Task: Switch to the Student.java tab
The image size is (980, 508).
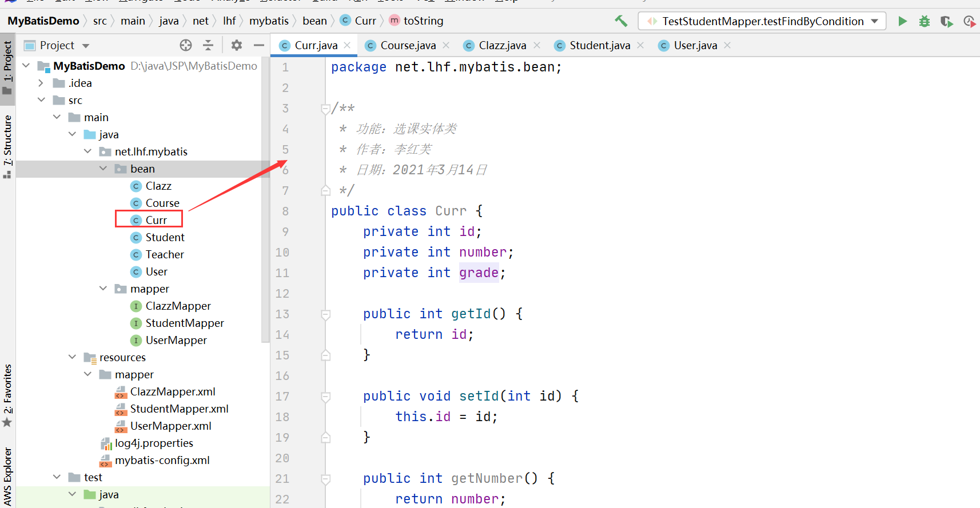Action: (599, 45)
